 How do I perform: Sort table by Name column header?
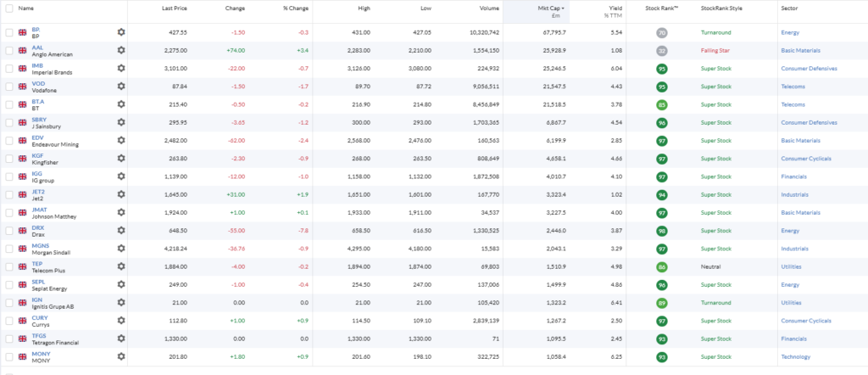[26, 8]
